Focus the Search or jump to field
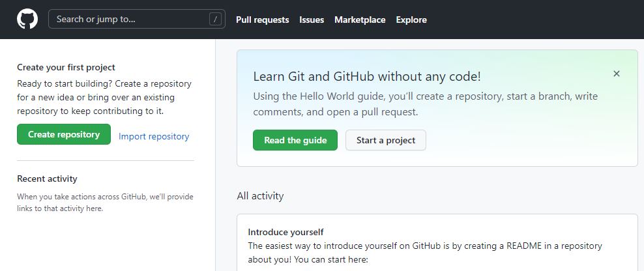Image resolution: width=644 pixels, height=271 pixels. (x=137, y=19)
